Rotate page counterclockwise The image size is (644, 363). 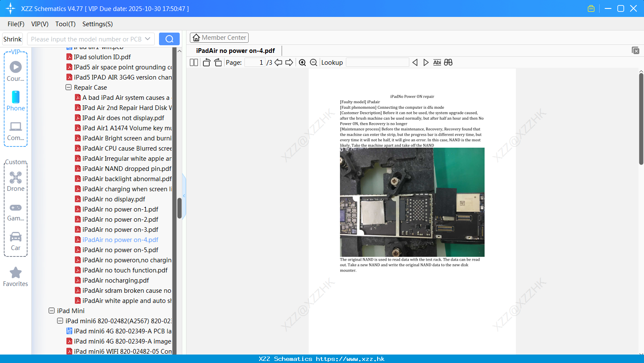click(206, 63)
